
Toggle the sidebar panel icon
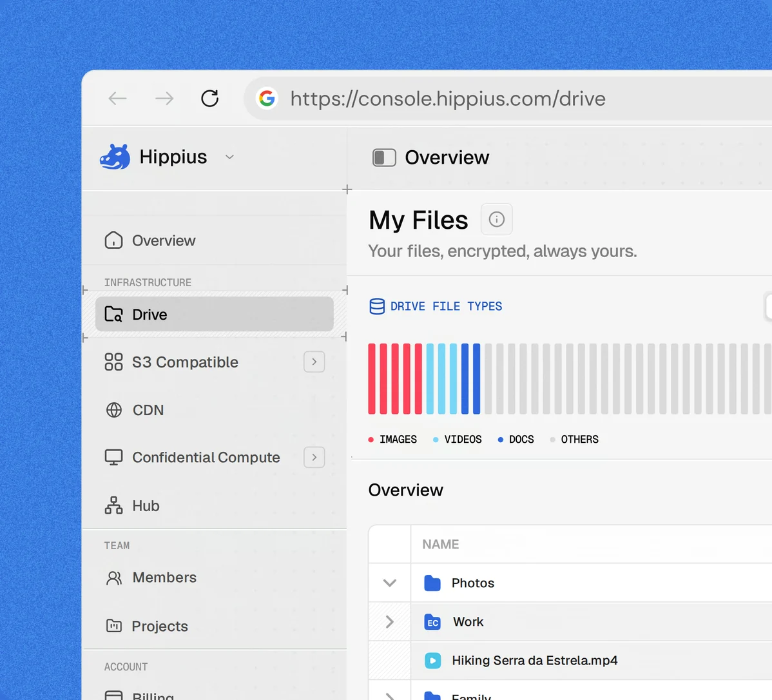coord(384,158)
